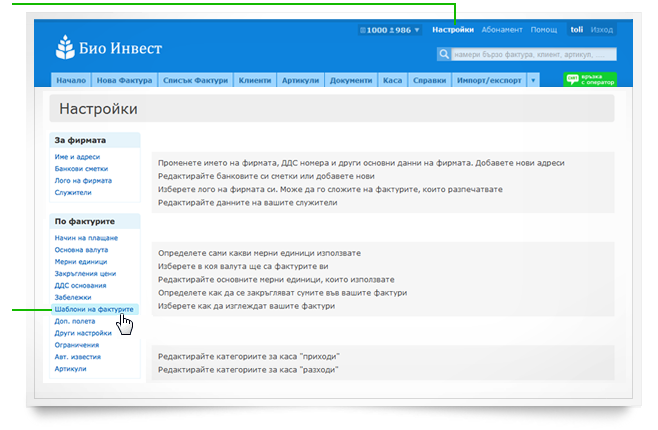Click the Помощ help link
658x430 pixels.
543,30
